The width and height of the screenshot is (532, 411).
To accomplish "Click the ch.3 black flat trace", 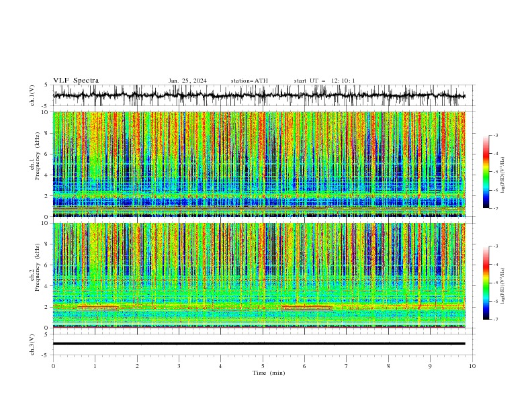I will pos(259,344).
